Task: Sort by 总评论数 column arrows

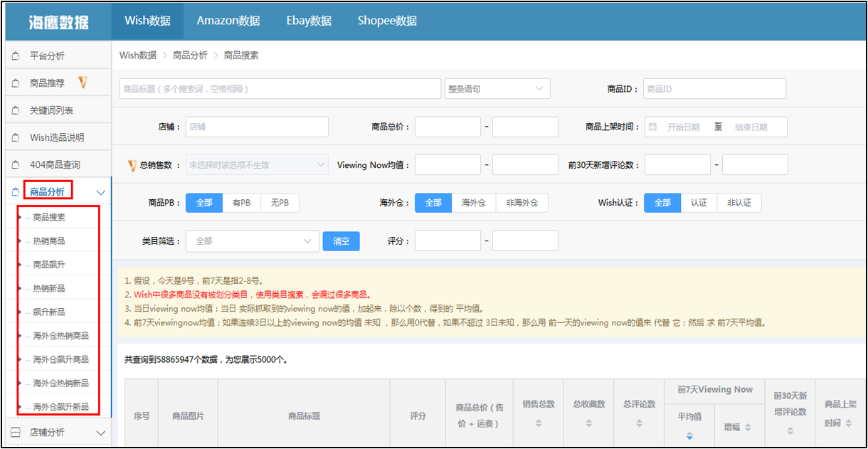Action: pos(638,423)
